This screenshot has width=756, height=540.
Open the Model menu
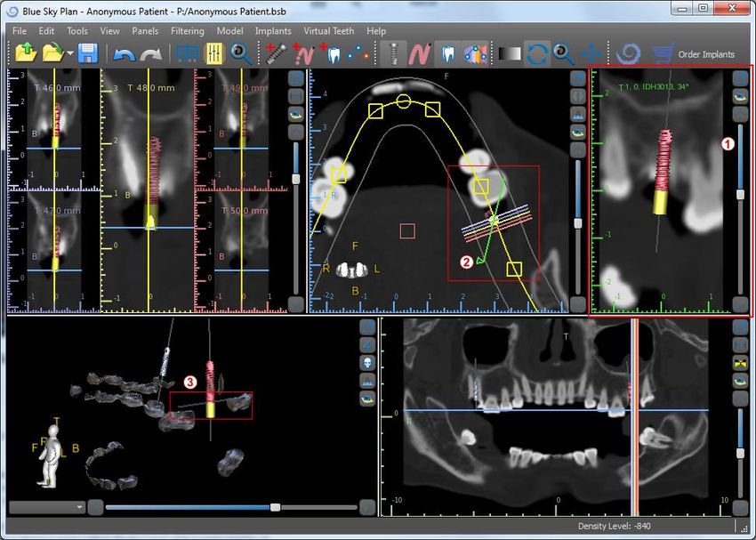click(229, 31)
